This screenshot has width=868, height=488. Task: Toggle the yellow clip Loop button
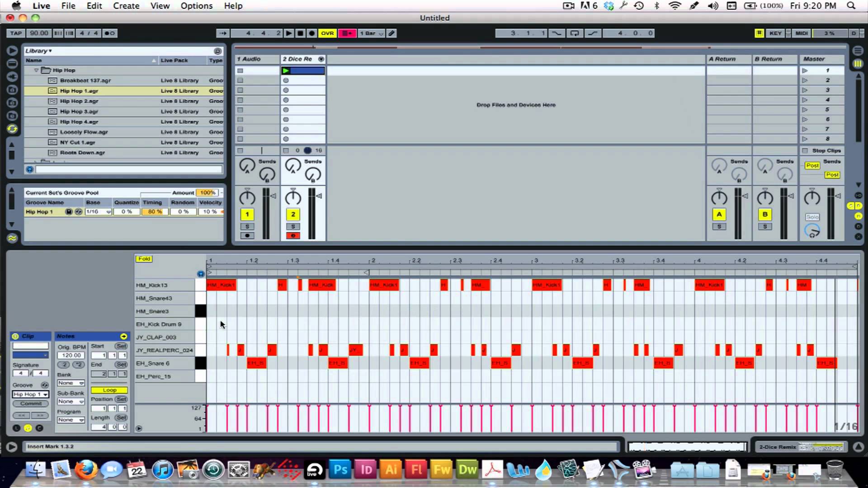point(109,390)
